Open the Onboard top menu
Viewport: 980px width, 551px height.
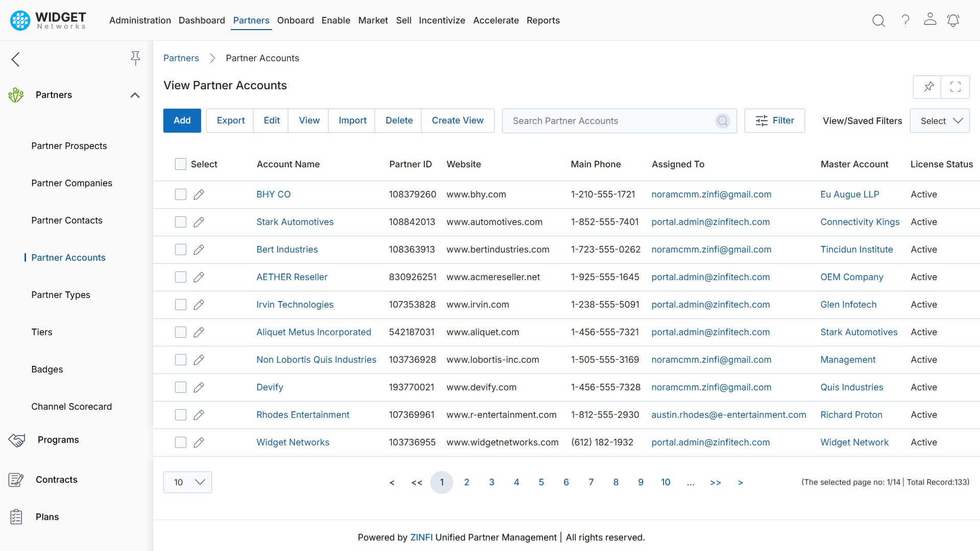[296, 20]
